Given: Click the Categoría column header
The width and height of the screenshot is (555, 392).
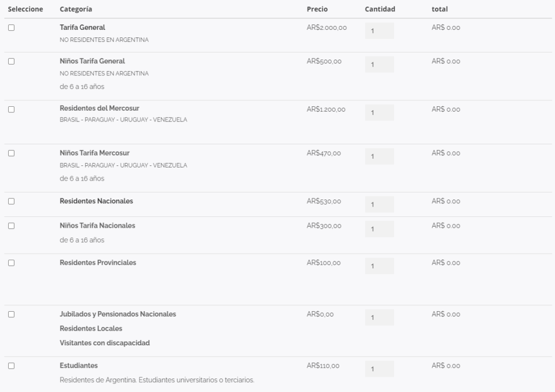Looking at the screenshot, I should 76,9.
